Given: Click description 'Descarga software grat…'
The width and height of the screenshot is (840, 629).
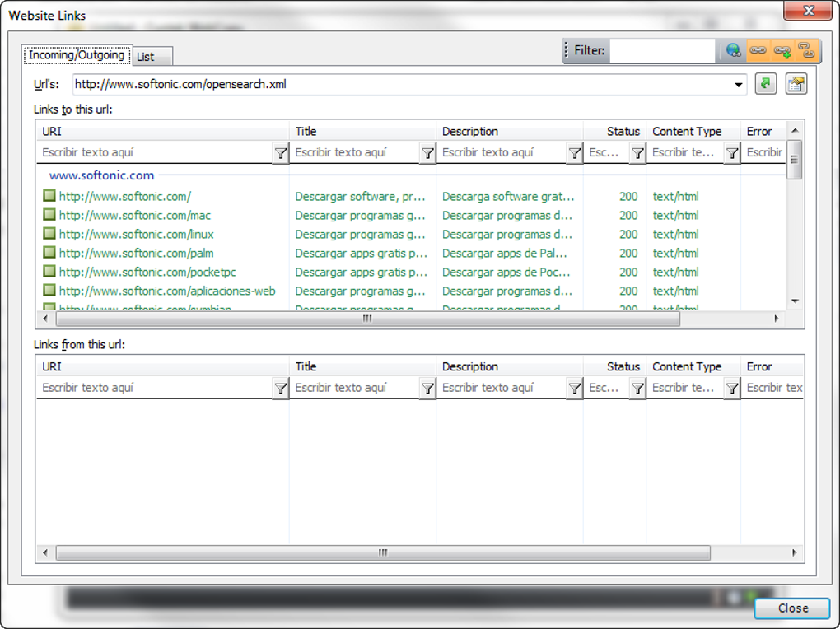Looking at the screenshot, I should tap(508, 197).
